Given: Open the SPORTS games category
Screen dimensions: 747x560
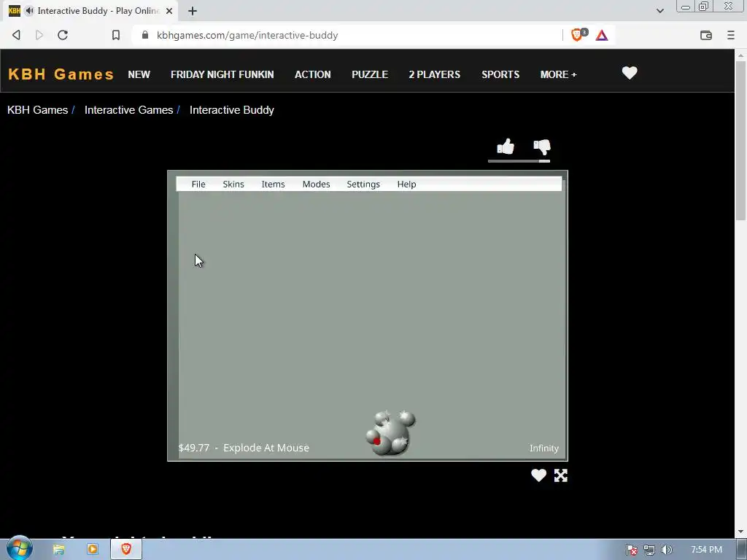Looking at the screenshot, I should tap(500, 75).
